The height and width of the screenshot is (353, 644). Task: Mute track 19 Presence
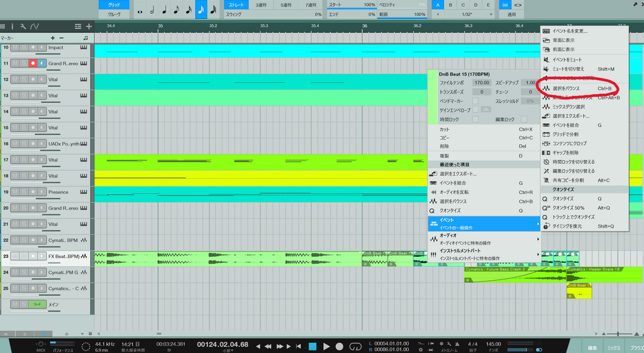(15, 192)
